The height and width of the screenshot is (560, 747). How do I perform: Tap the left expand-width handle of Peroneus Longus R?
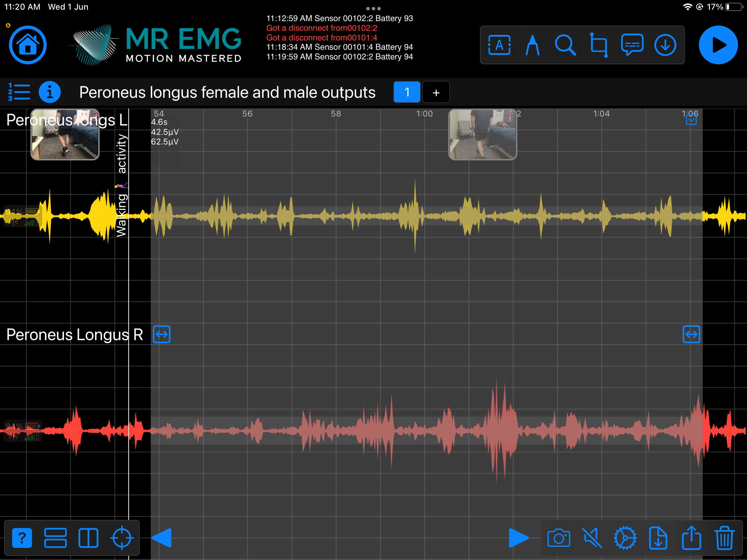click(x=162, y=334)
